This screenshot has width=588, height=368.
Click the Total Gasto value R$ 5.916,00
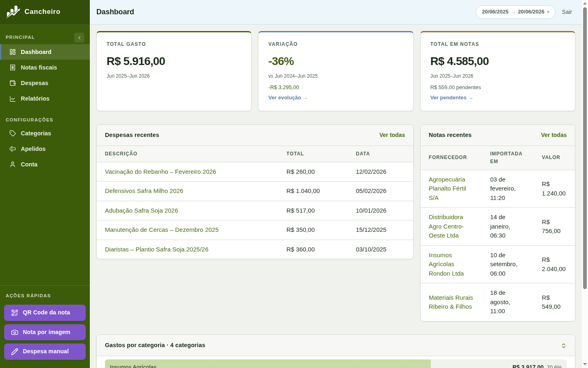tap(136, 61)
